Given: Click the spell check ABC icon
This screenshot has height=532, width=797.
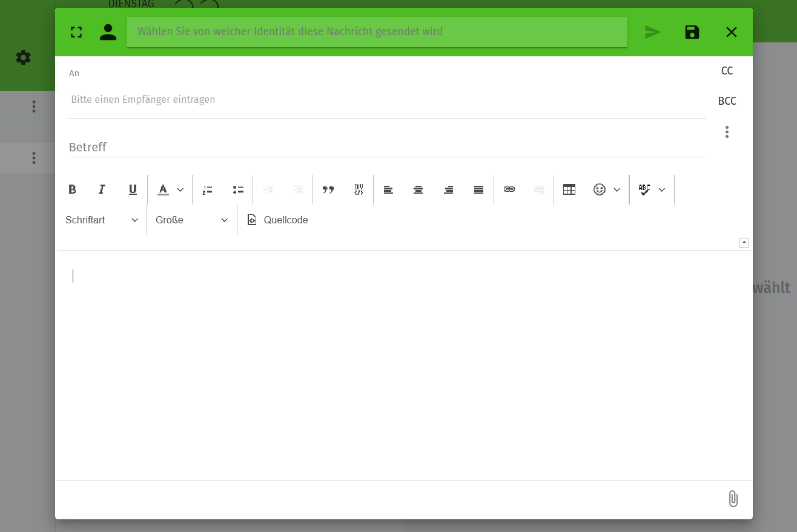Looking at the screenshot, I should [x=644, y=189].
